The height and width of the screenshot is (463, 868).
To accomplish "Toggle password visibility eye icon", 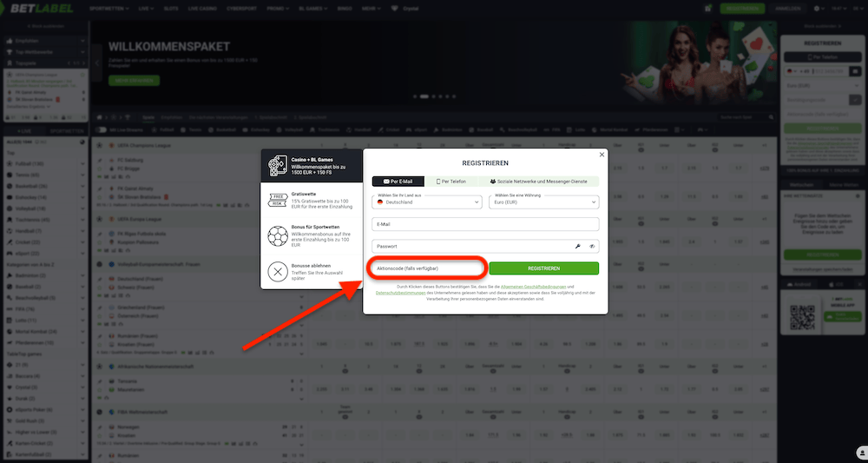I will [x=592, y=247].
